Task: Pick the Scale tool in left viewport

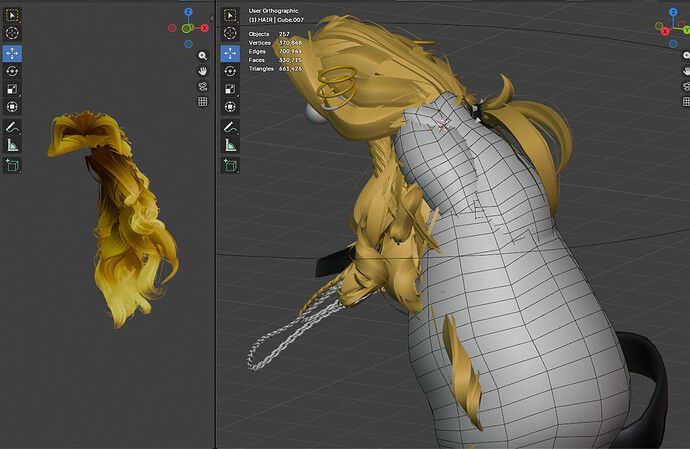Action: pyautogui.click(x=12, y=89)
